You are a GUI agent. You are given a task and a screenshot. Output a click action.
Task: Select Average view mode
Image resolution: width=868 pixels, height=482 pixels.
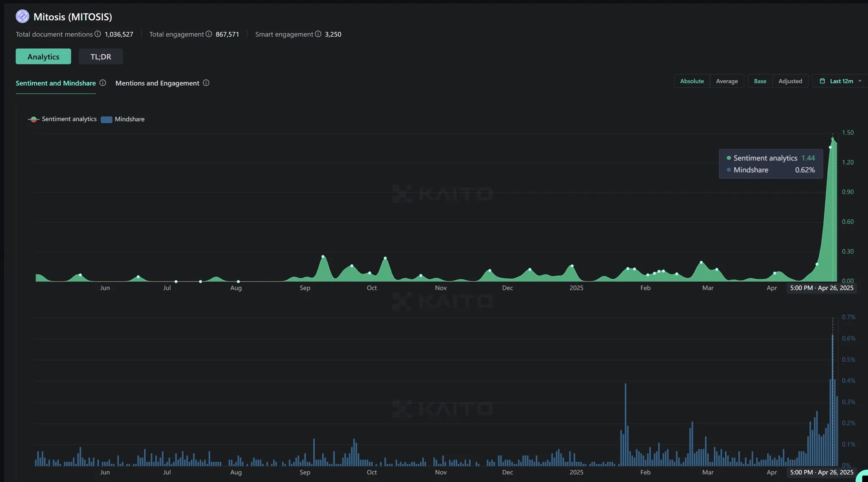727,81
